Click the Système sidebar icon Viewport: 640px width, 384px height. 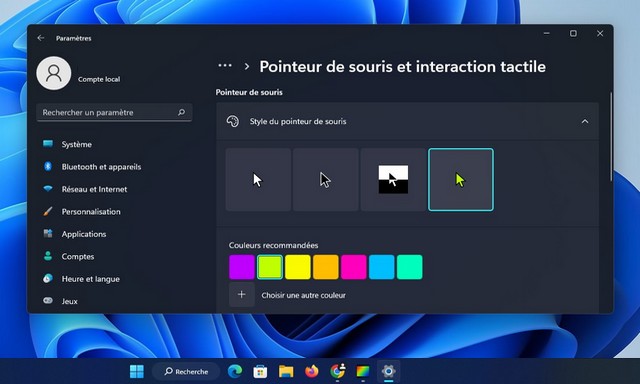click(48, 144)
